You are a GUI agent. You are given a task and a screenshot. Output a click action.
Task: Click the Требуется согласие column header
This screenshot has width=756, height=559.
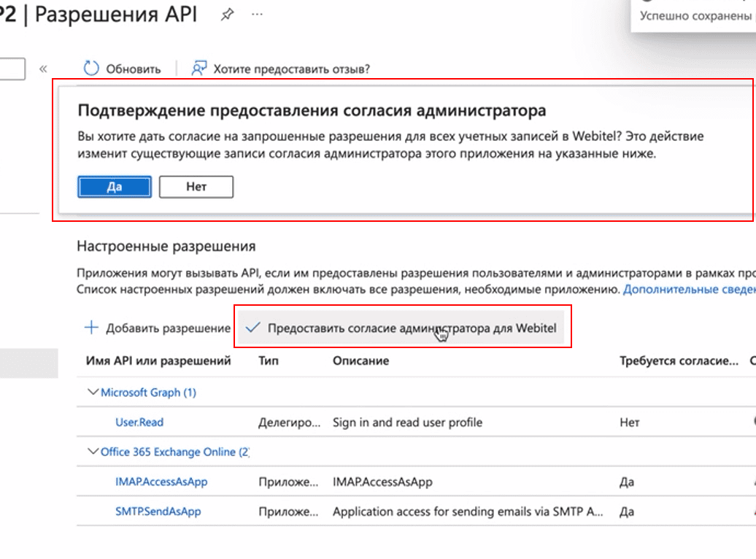(x=679, y=361)
